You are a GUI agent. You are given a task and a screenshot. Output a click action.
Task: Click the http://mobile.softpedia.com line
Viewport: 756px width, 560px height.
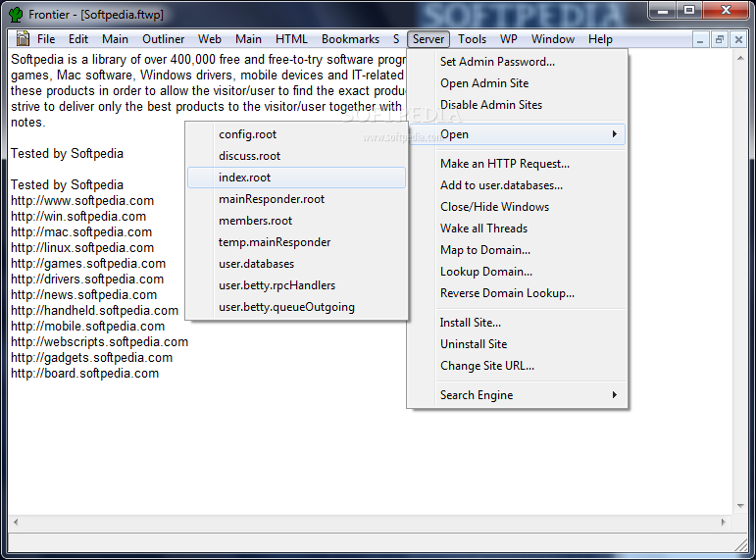[87, 326]
